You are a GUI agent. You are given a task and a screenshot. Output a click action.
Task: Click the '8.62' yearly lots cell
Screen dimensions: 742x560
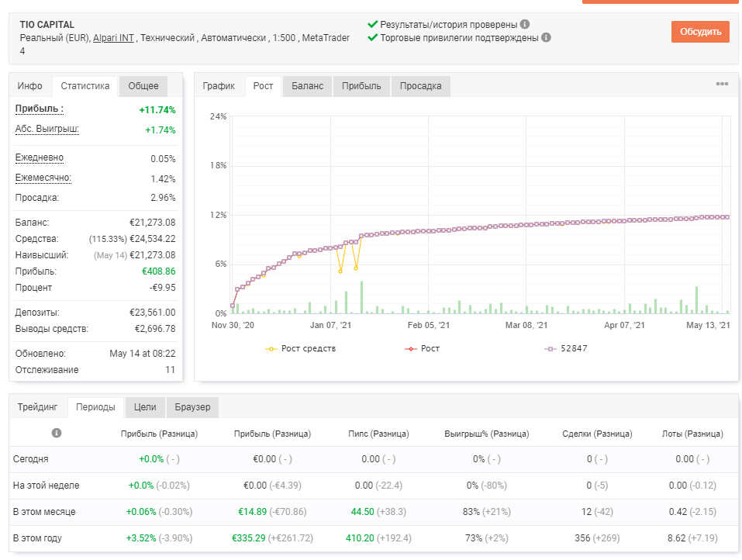677,539
